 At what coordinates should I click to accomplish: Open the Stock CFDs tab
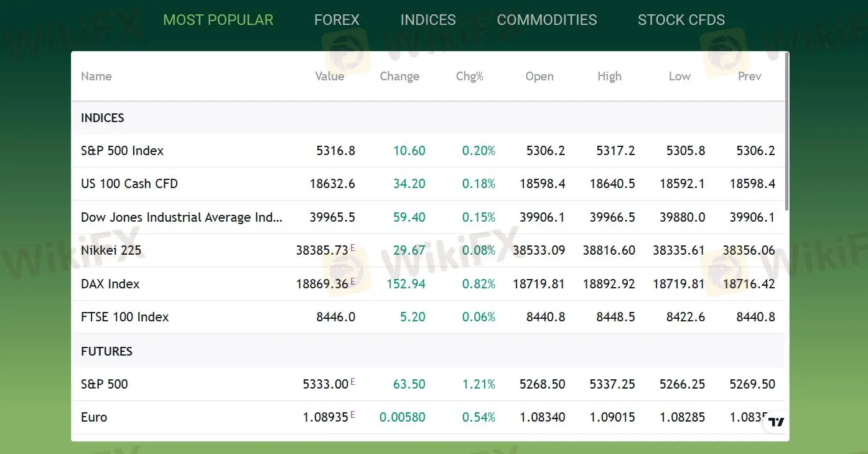(681, 20)
